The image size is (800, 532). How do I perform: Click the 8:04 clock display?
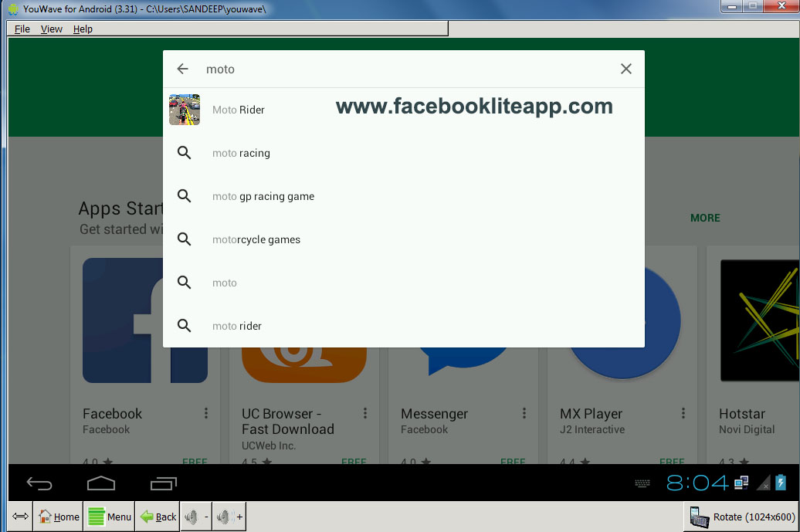[x=697, y=483]
